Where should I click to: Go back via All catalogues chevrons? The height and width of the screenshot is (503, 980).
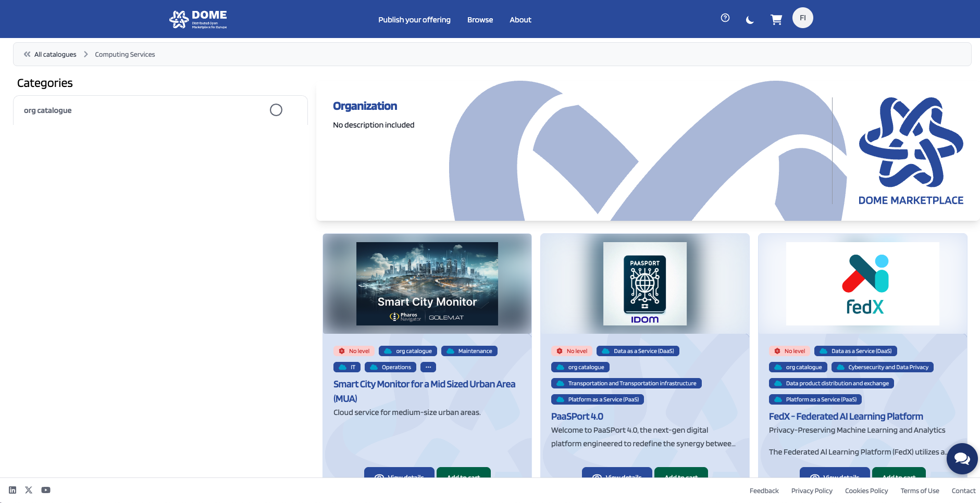tap(27, 54)
